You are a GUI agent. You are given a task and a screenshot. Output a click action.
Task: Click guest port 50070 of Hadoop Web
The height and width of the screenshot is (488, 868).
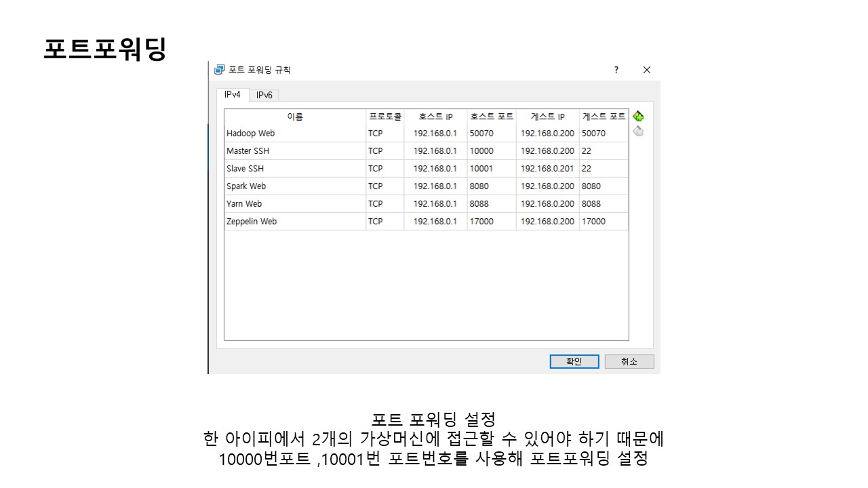click(604, 134)
